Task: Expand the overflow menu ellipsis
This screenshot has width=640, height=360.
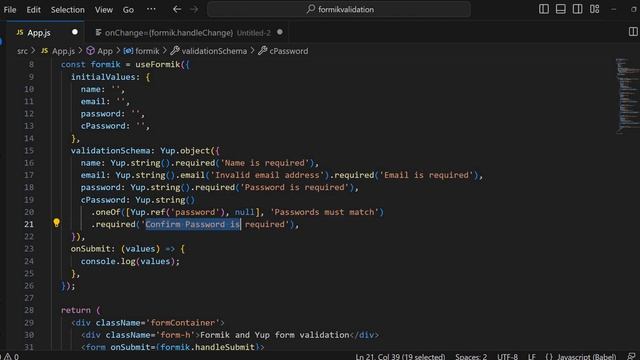Action: (x=151, y=9)
